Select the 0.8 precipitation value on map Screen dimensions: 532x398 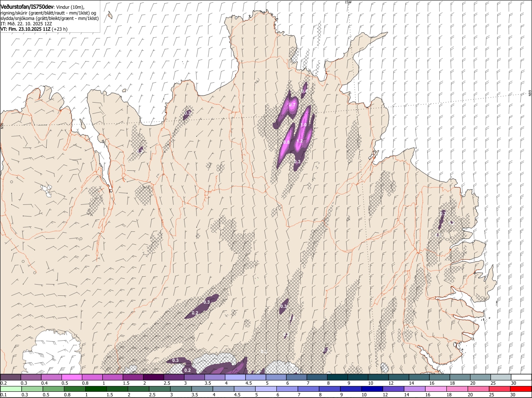point(286,142)
